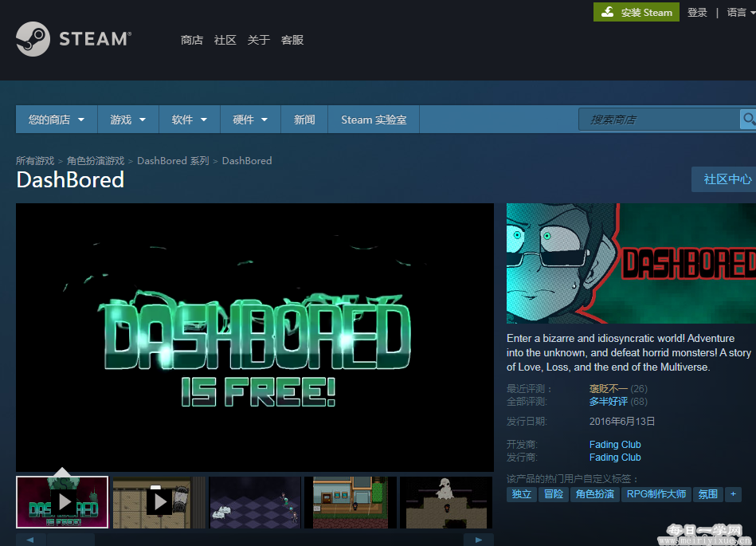Click the DashBored header capsule image
756x546 pixels.
coord(631,263)
